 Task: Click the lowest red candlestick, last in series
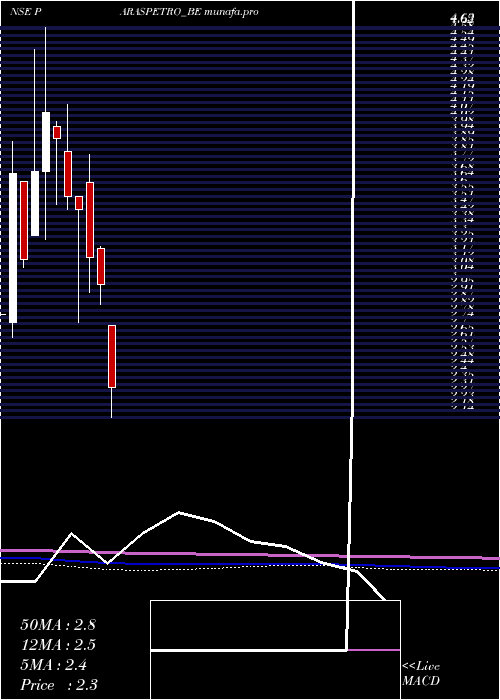coord(112,356)
